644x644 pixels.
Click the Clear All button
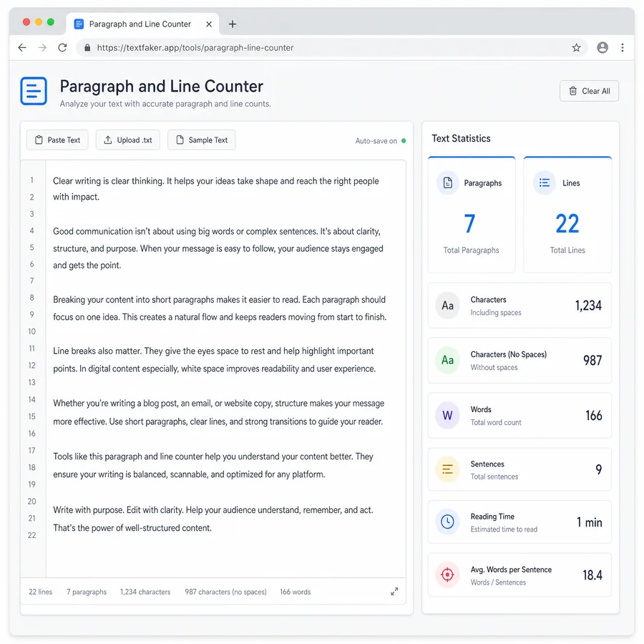click(x=589, y=91)
